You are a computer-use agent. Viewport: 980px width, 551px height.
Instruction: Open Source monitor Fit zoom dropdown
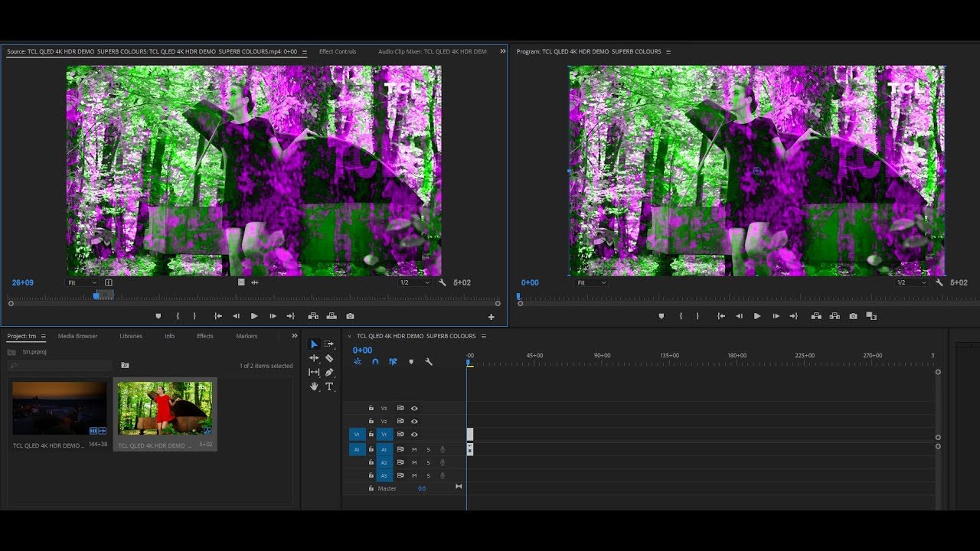click(82, 282)
